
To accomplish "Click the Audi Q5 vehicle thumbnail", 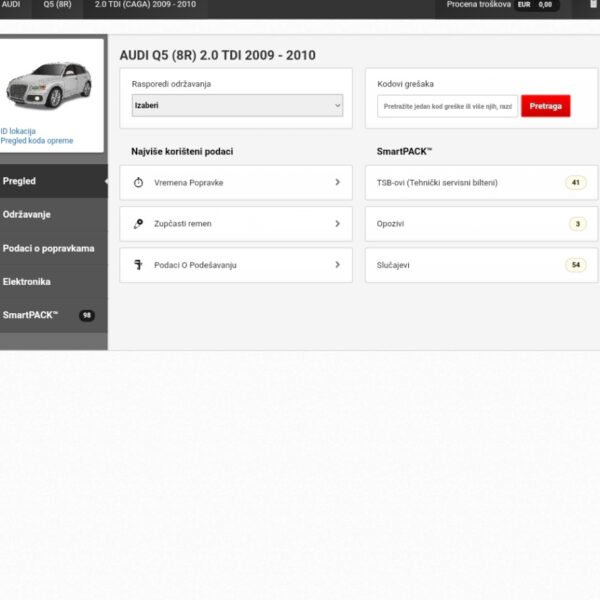I will pyautogui.click(x=48, y=85).
